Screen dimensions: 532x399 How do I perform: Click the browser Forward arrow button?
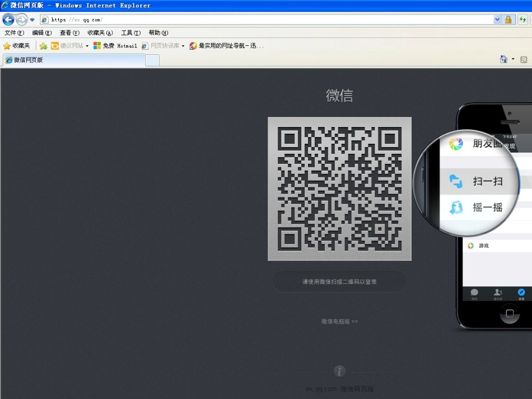click(21, 20)
